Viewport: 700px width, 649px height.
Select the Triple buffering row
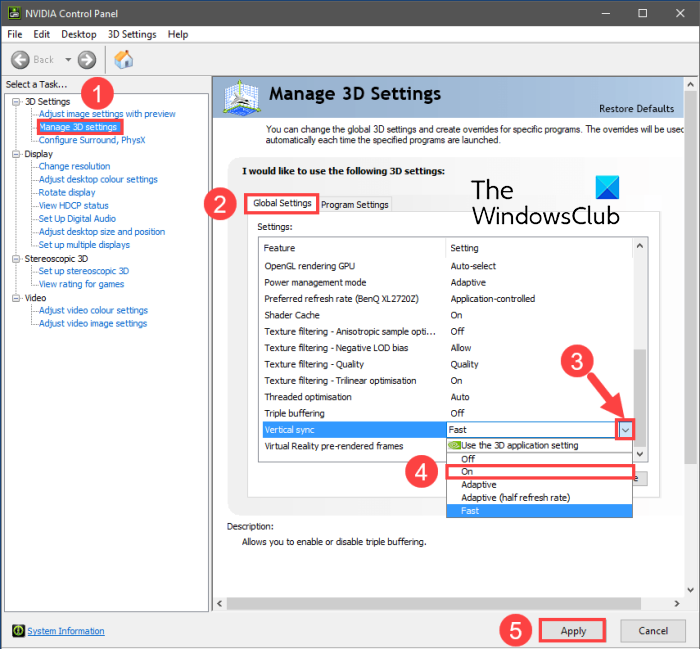coord(446,413)
